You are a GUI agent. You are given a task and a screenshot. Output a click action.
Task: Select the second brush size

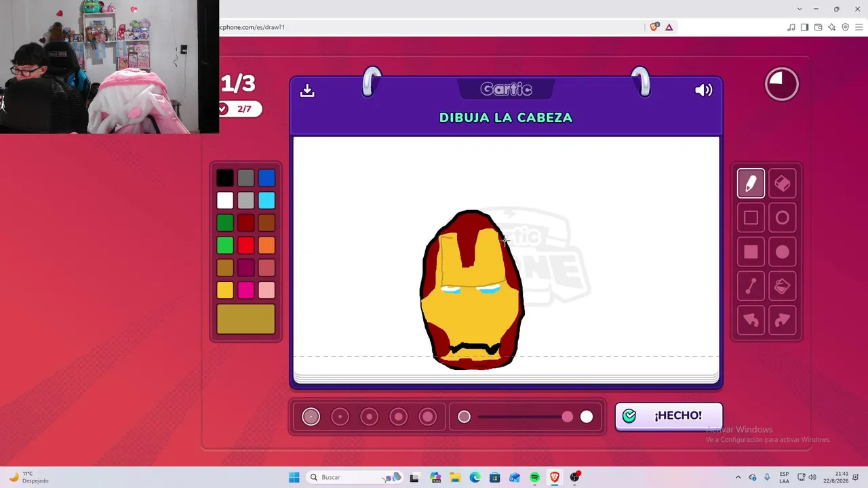pyautogui.click(x=340, y=417)
